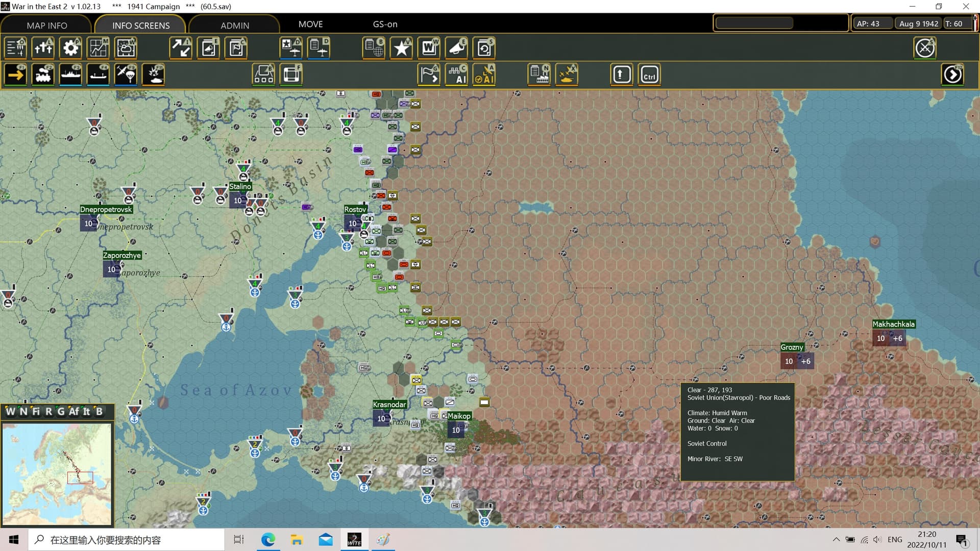Open the order of battle icon (hotkey O)

point(16,48)
